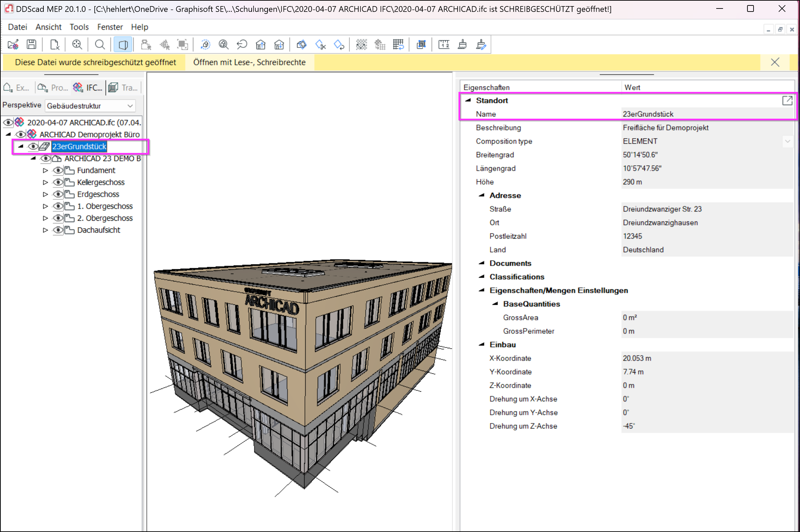The image size is (800, 532).
Task: Click the close document icon with x
Action: [x=55, y=44]
